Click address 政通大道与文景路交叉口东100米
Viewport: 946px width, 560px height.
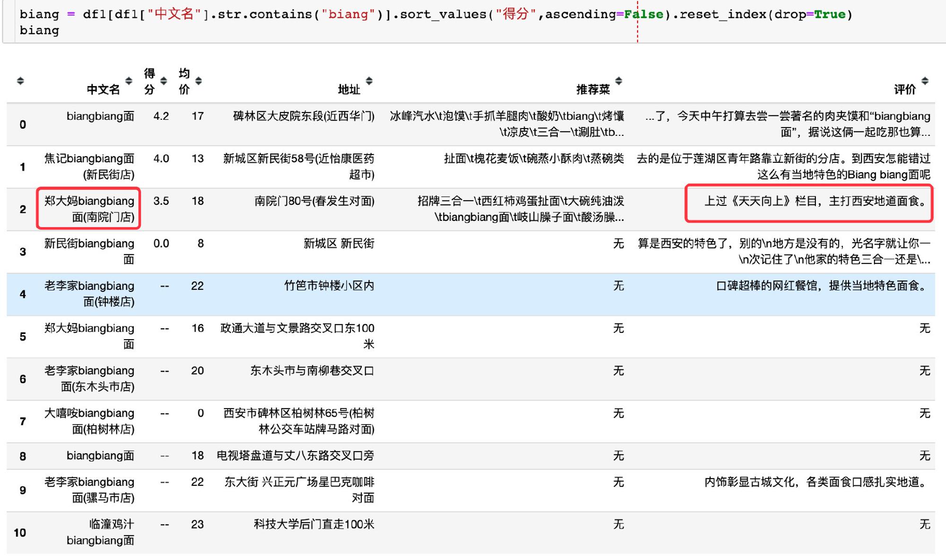[298, 336]
